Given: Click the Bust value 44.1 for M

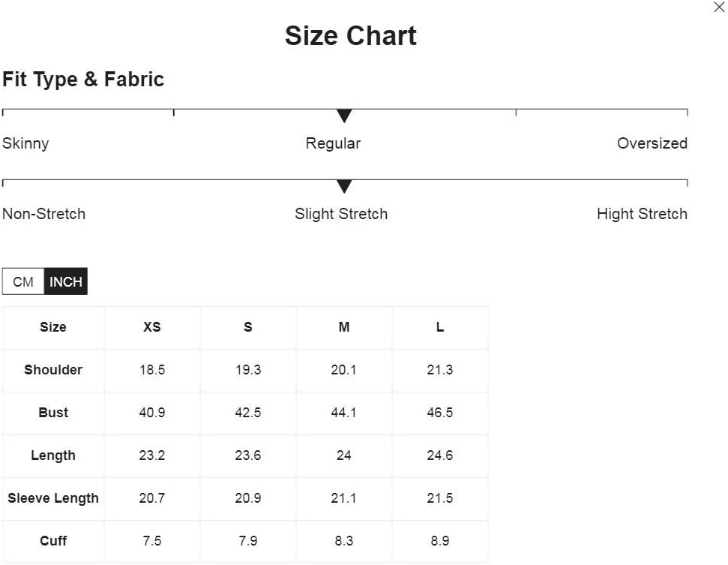Looking at the screenshot, I should point(344,413).
